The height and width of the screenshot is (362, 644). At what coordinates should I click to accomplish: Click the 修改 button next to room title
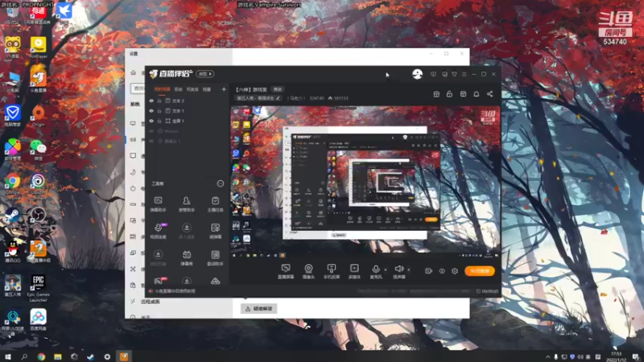click(x=278, y=89)
